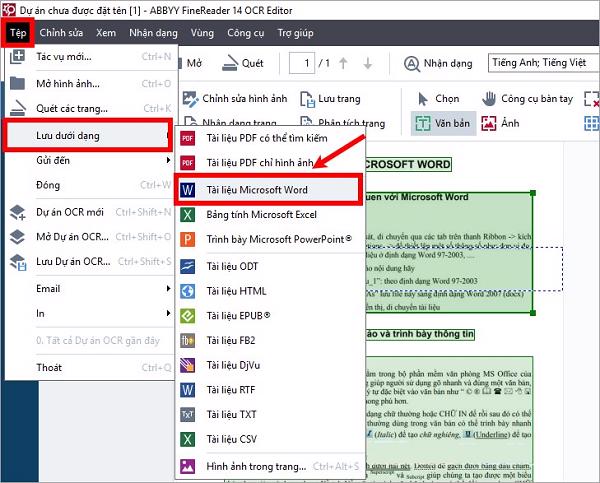Viewport: 600px width, 483px height.
Task: Open the Tệp menu
Action: click(18, 33)
